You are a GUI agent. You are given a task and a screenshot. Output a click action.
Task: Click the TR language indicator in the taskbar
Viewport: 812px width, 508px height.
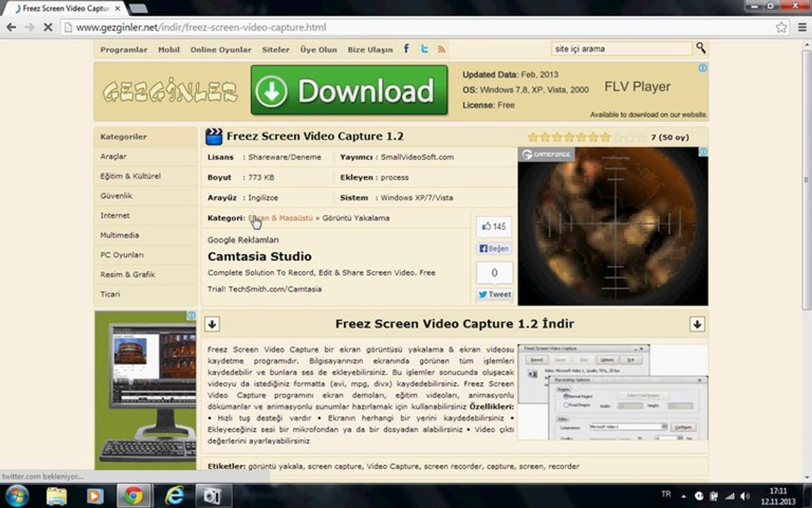[x=666, y=494]
